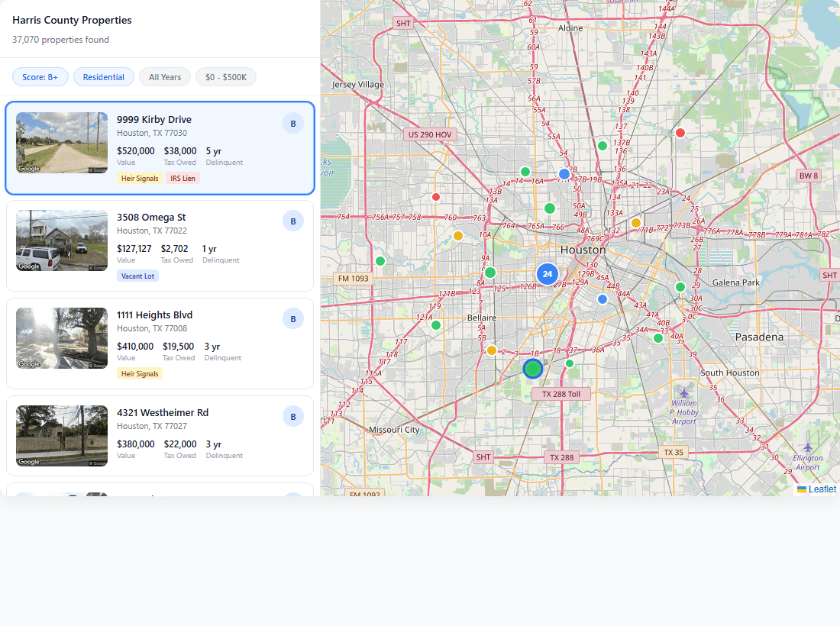Screen dimensions: 840x626
Task: Select the highlighted green marker near TX 288 Toll
Action: point(533,368)
